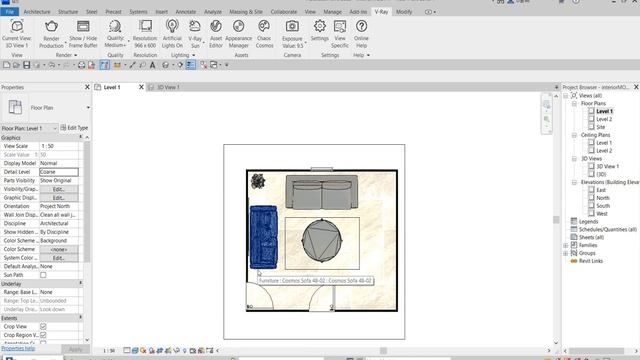Click the Exposure Value camera icon

click(x=292, y=27)
